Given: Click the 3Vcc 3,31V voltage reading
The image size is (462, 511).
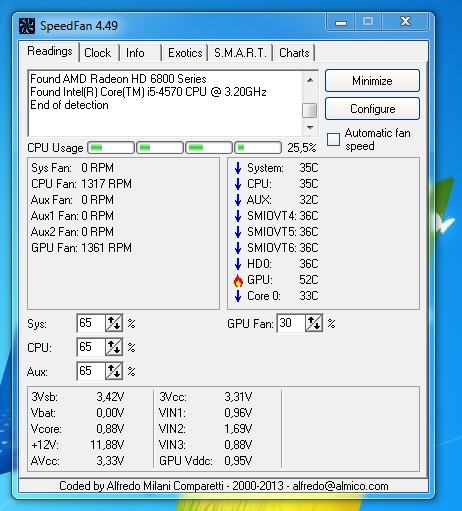Looking at the screenshot, I should [205, 397].
